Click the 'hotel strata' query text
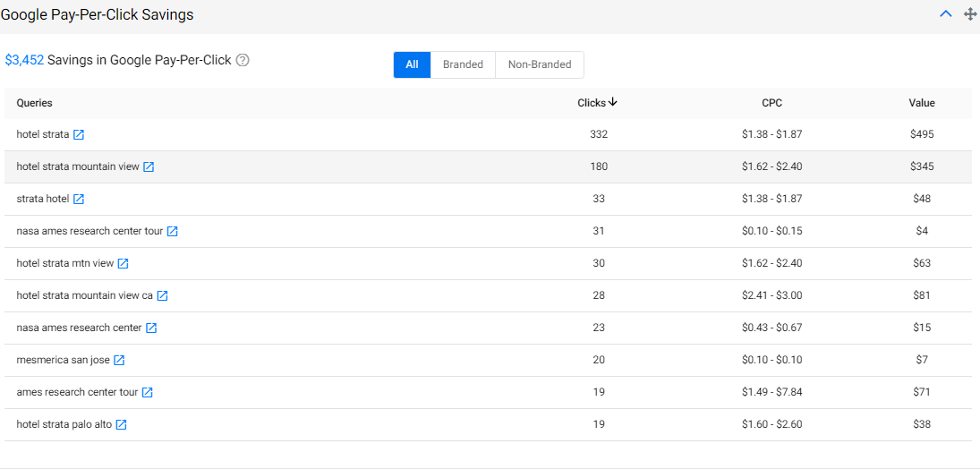This screenshot has width=980, height=469. pos(42,134)
